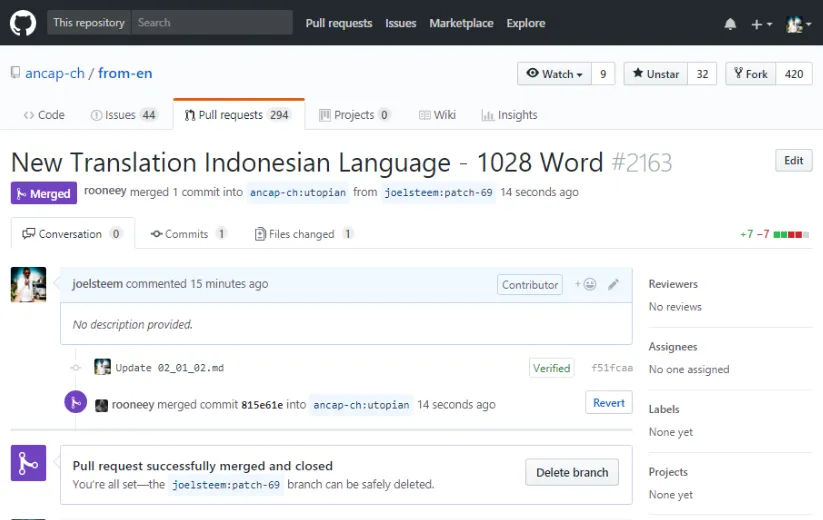Open the joelsteem:patch-69 head branch in header

438,193
